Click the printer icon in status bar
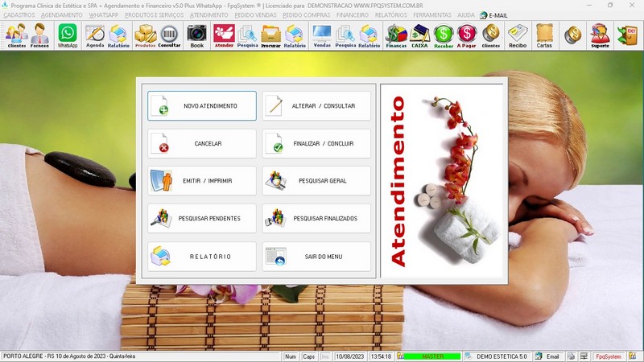The height and width of the screenshot is (362, 644). click(x=571, y=356)
